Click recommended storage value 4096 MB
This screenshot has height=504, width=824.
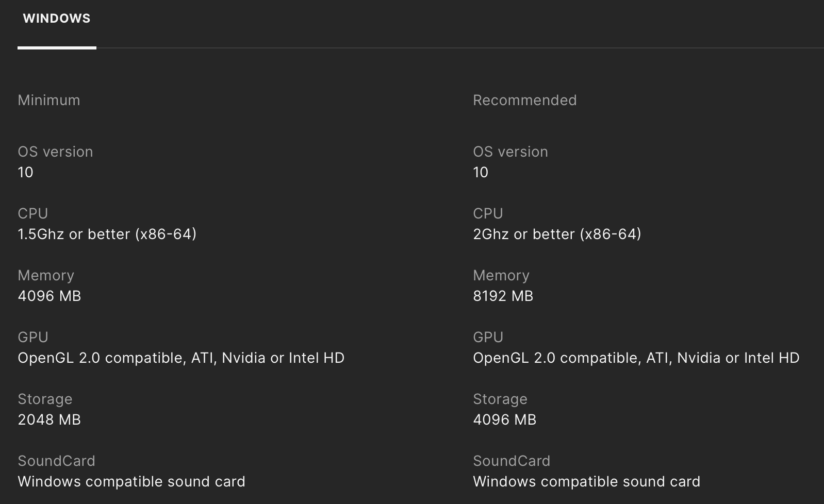[x=504, y=419]
